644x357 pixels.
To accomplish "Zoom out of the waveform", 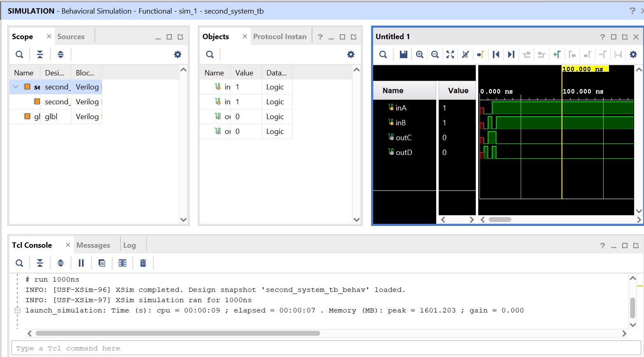I will [435, 54].
